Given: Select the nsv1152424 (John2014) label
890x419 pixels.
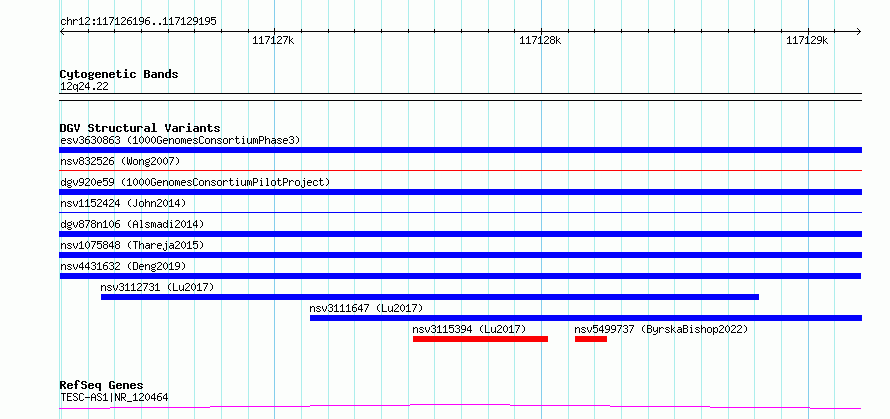Looking at the screenshot, I should 123,203.
